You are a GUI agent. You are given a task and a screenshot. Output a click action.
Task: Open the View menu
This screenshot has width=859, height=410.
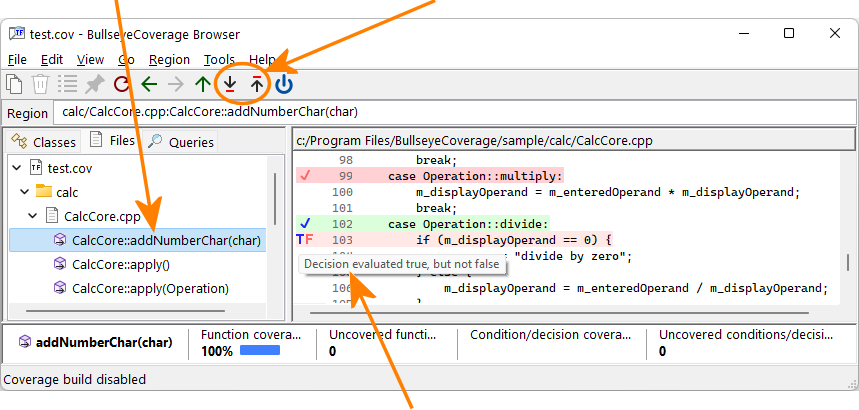90,59
